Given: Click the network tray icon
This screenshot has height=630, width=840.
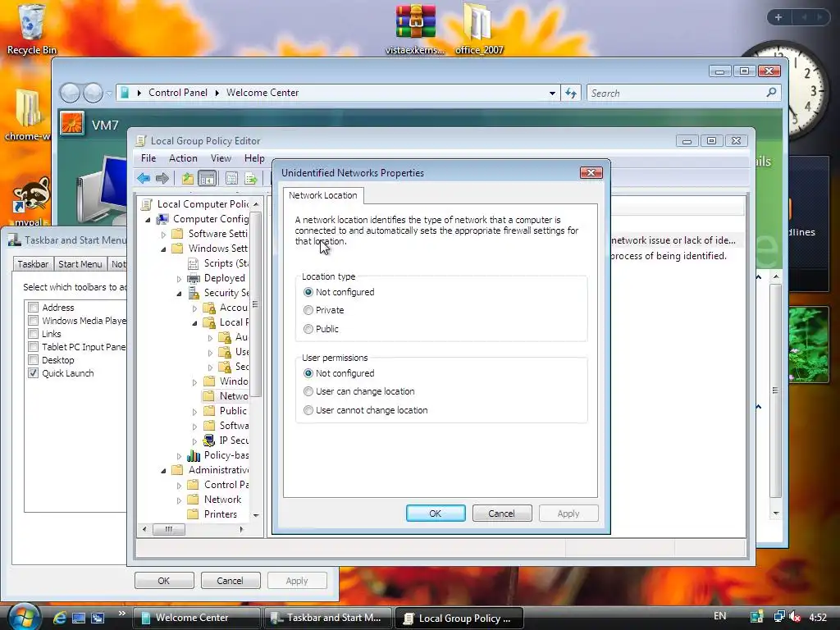Looking at the screenshot, I should pyautogui.click(x=779, y=617).
